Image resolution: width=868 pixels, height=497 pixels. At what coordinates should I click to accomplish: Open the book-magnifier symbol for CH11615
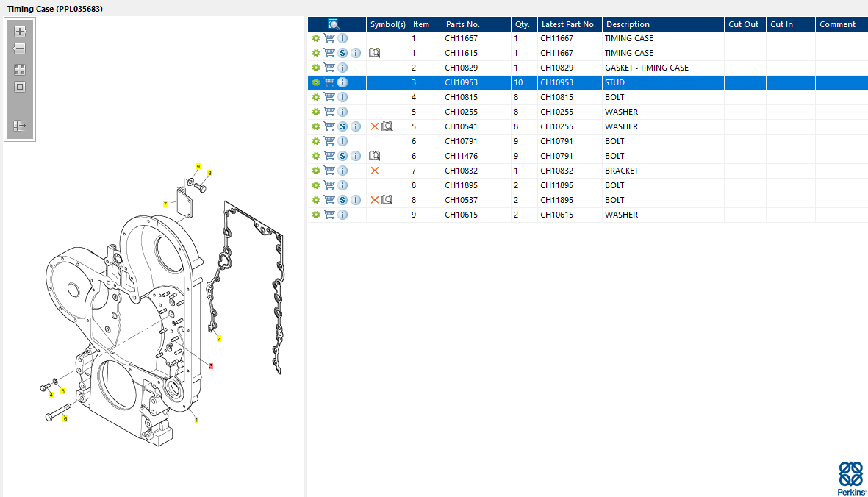click(x=375, y=53)
